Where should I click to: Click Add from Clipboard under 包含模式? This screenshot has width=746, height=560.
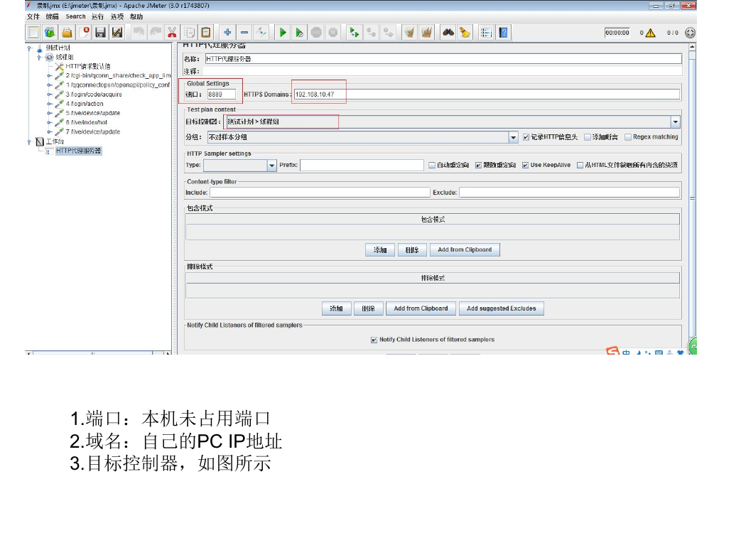pyautogui.click(x=465, y=249)
